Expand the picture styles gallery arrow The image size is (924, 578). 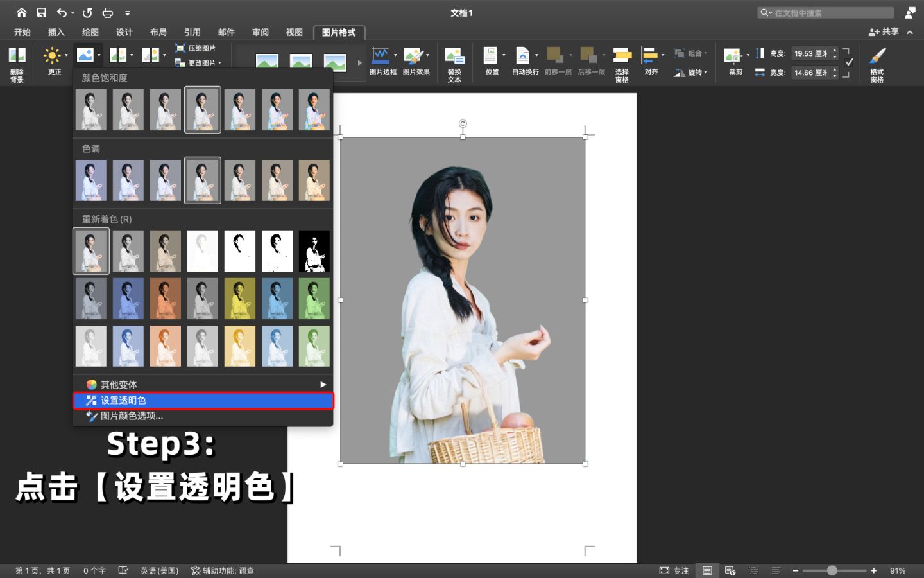click(x=359, y=62)
